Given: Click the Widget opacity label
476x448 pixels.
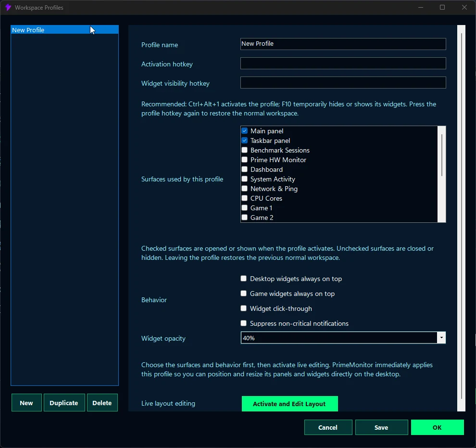Looking at the screenshot, I should (x=163, y=338).
